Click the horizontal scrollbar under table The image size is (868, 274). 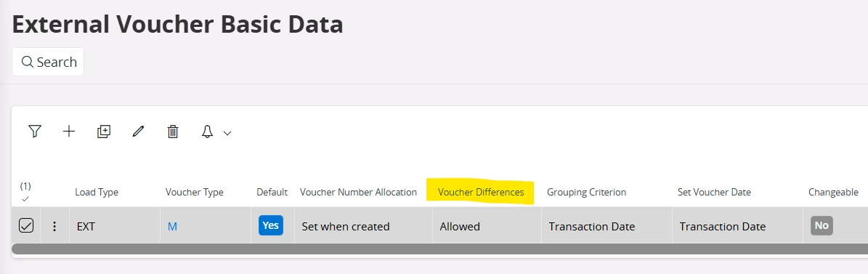(439, 249)
